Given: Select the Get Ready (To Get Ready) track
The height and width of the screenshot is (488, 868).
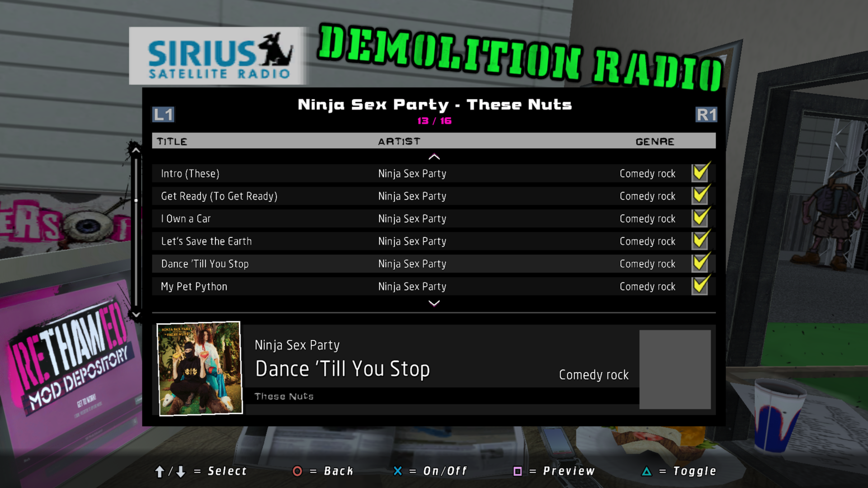Looking at the screenshot, I should click(219, 196).
